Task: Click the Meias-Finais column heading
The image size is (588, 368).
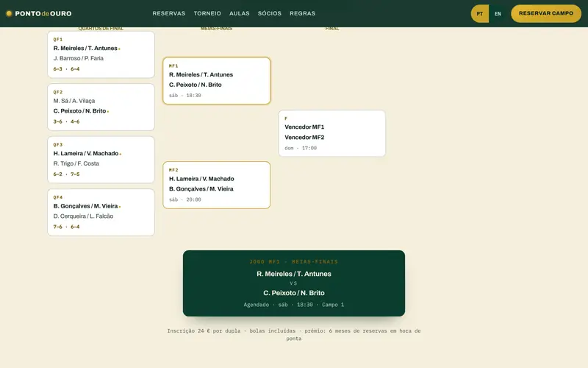Action: click(x=216, y=29)
